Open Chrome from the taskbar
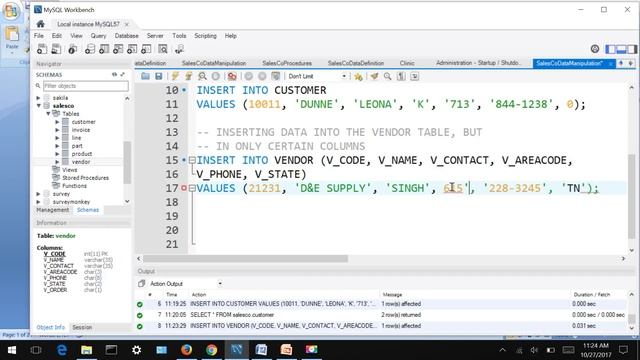Image resolution: width=640 pixels, height=360 pixels. [211, 350]
